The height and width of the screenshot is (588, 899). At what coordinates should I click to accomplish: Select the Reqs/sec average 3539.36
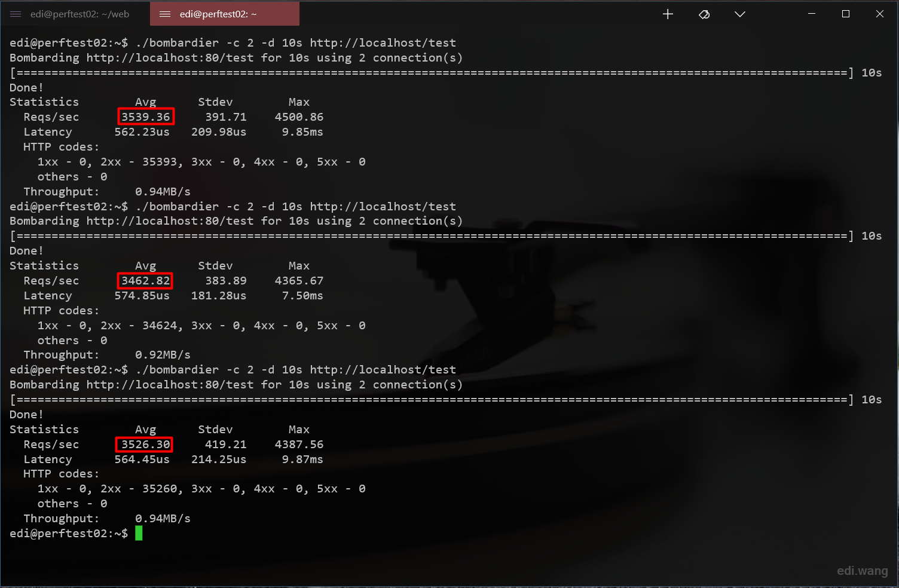point(146,117)
